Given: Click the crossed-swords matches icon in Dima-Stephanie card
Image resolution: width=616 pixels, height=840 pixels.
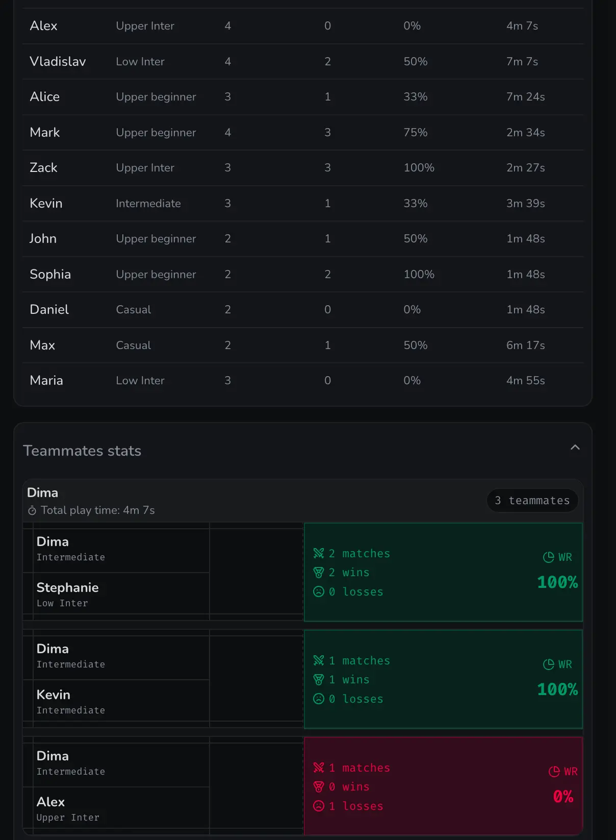Looking at the screenshot, I should pos(319,553).
